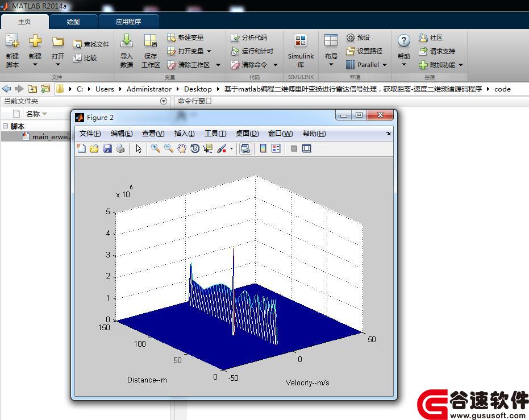Open the brush color dropdown arrow

point(231,148)
